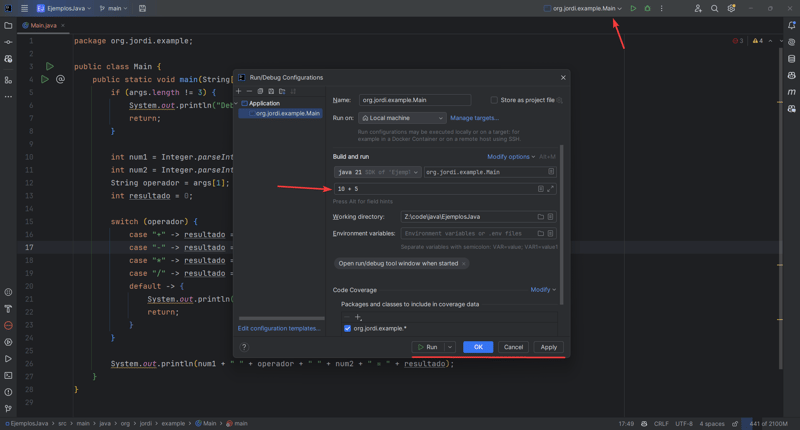This screenshot has height=430, width=800.
Task: Expand the Modify options dropdown
Action: tap(510, 156)
